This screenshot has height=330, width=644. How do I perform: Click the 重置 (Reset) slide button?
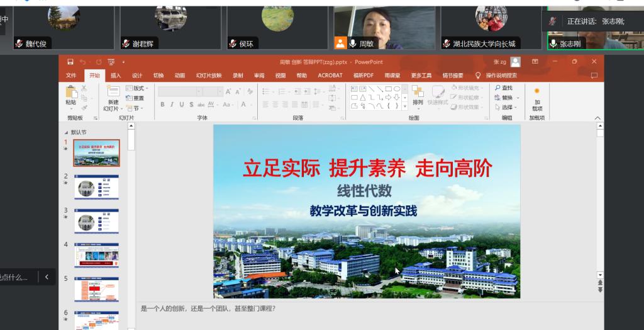[135, 98]
